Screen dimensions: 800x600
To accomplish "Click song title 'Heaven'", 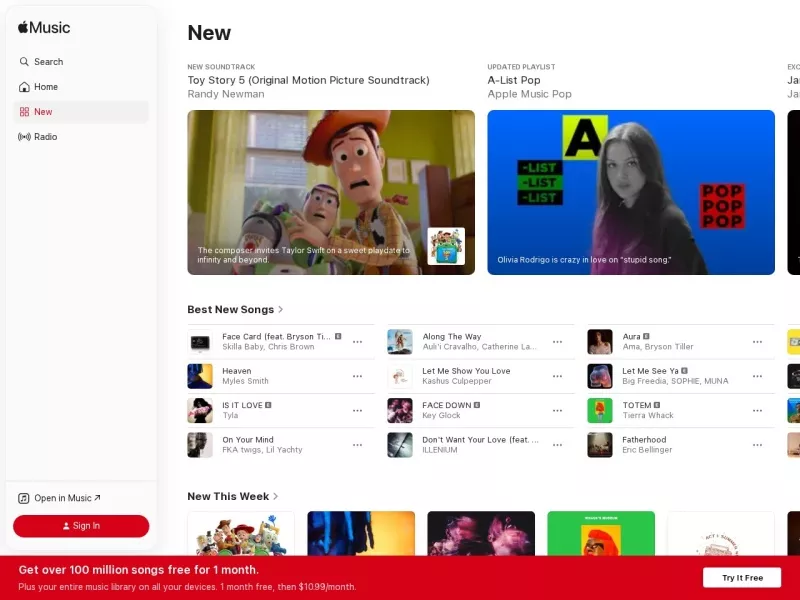I will tap(237, 371).
